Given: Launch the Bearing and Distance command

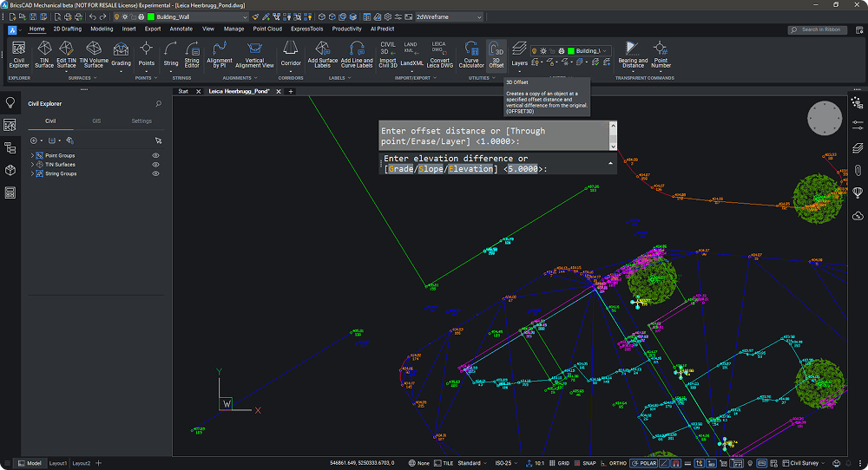Looking at the screenshot, I should coord(632,53).
